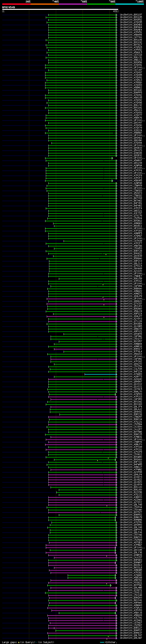Select the UniRef100_B7FHL4 label
The height and width of the screenshot is (644, 146).
[x=131, y=352]
